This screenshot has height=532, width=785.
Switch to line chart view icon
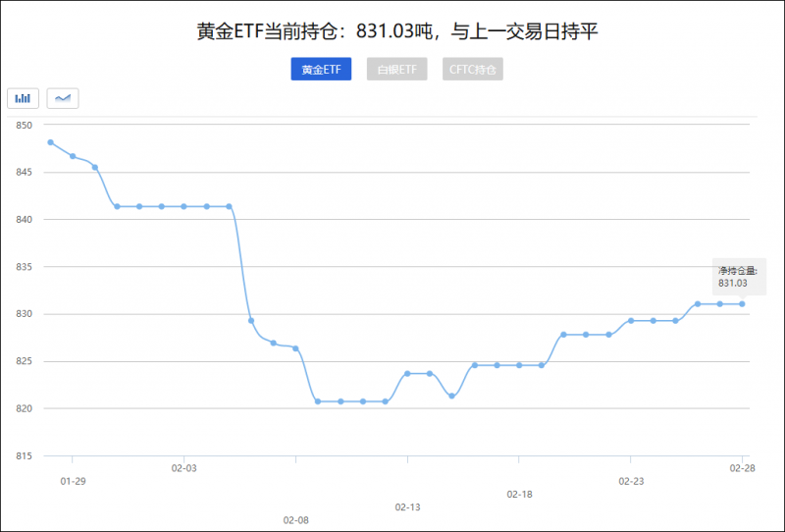pyautogui.click(x=63, y=98)
